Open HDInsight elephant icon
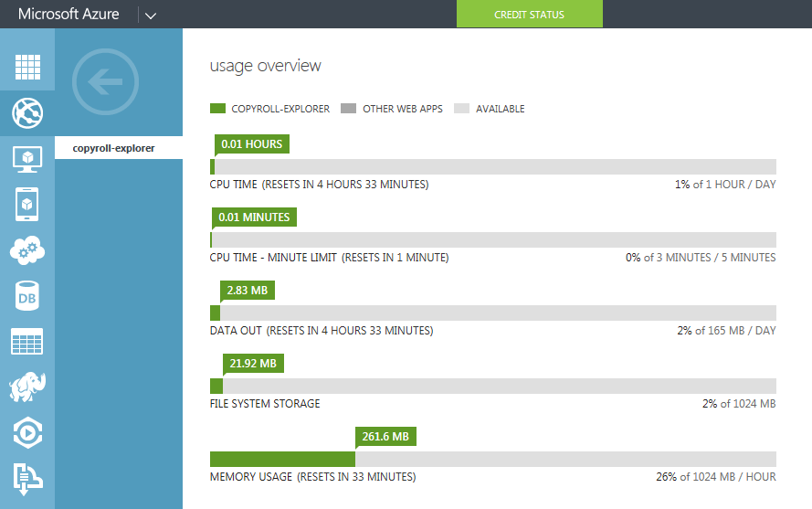This screenshot has width=812, height=509. (27, 387)
